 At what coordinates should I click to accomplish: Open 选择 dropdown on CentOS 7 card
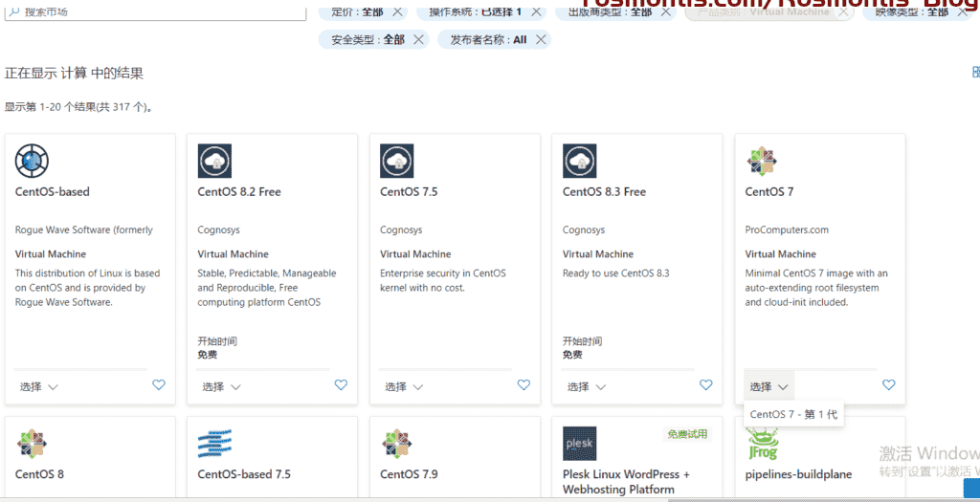(x=768, y=386)
